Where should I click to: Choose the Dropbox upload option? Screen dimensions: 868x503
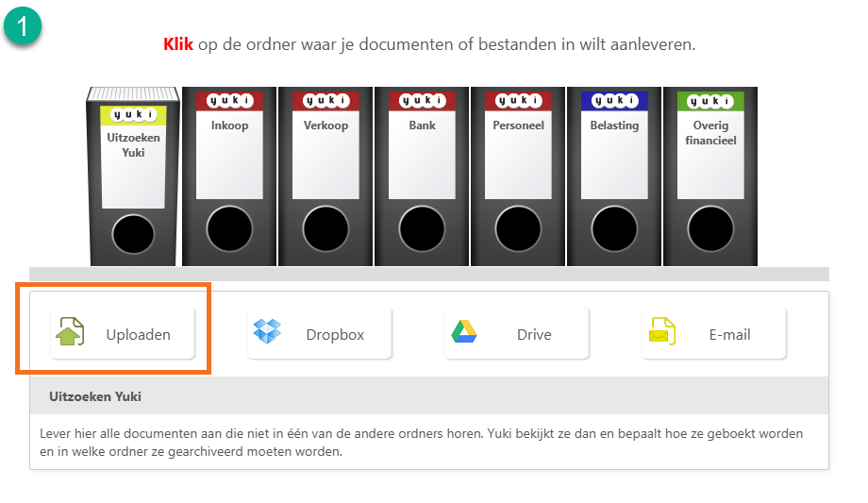coord(320,334)
